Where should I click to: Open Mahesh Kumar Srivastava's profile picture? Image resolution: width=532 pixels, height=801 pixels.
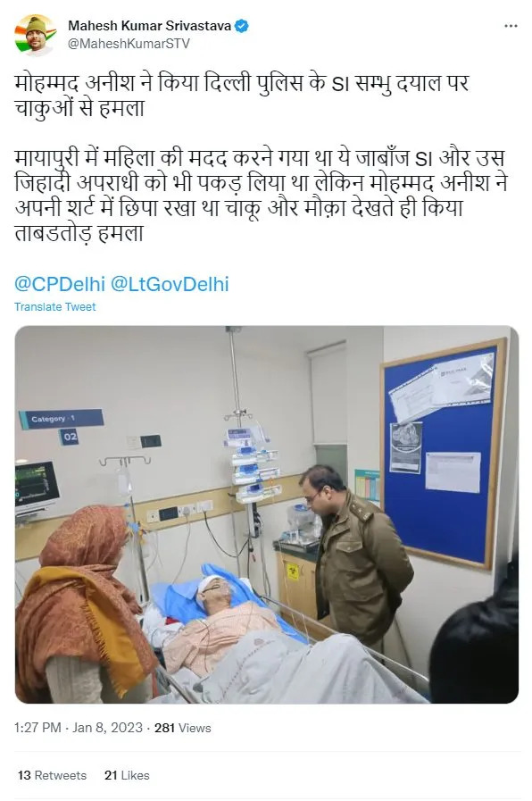(x=35, y=35)
